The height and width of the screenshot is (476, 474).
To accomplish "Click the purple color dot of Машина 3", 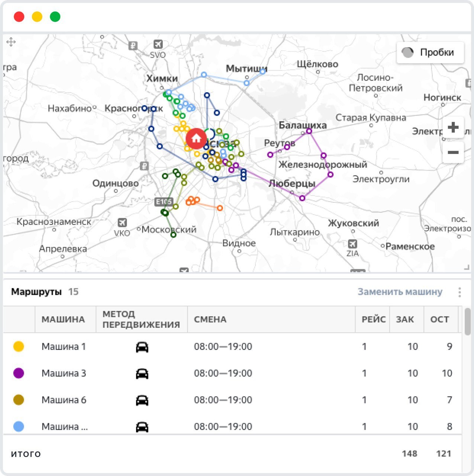I will pos(19,373).
